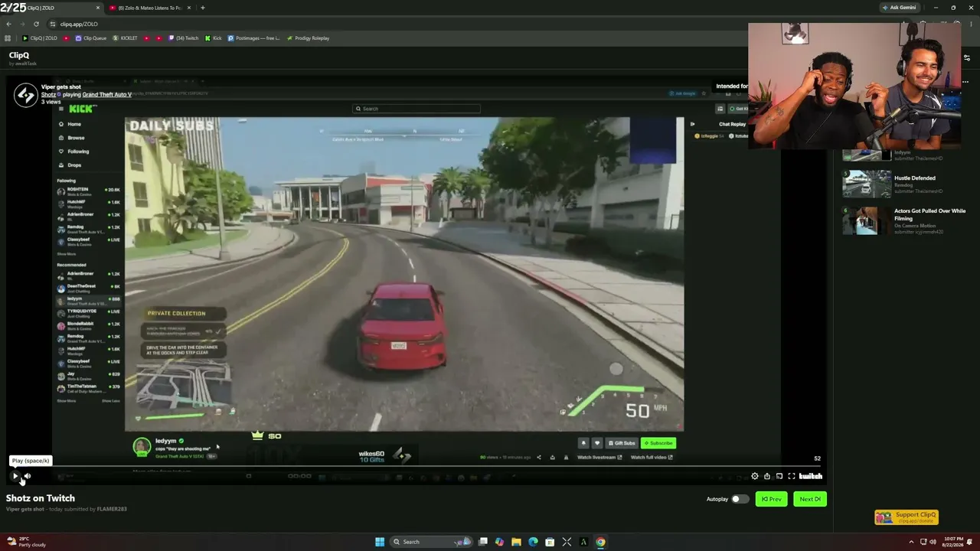Open the Postimages bookmark
The height and width of the screenshot is (551, 980).
click(x=254, y=38)
